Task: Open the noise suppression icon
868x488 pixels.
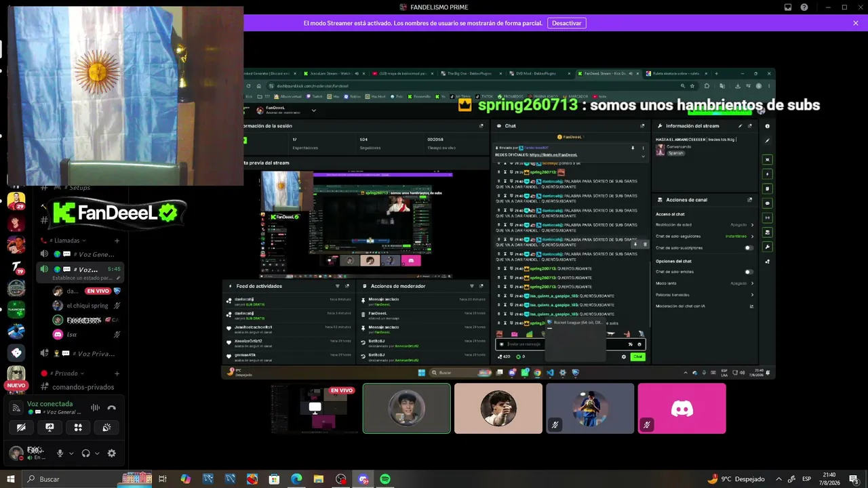Action: pyautogui.click(x=95, y=407)
